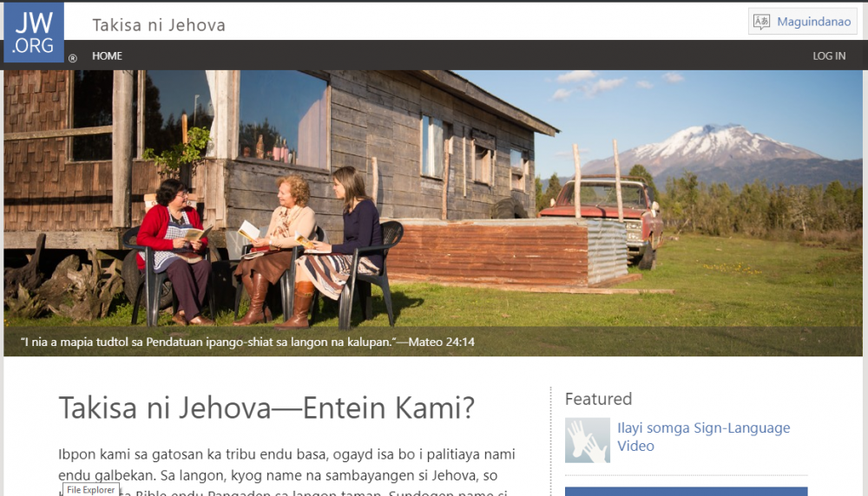
Task: Click the snow-capped mountain in the banner
Action: (x=714, y=150)
